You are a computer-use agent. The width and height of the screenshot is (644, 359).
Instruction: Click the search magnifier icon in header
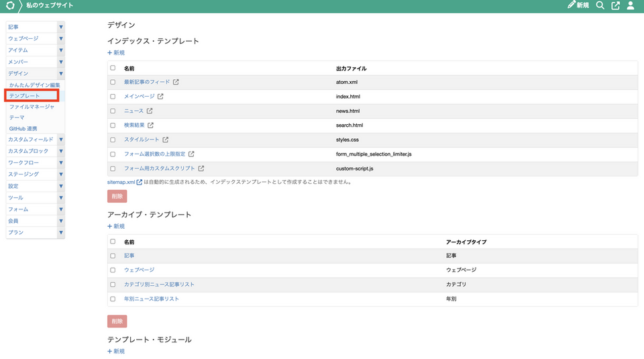click(x=600, y=6)
